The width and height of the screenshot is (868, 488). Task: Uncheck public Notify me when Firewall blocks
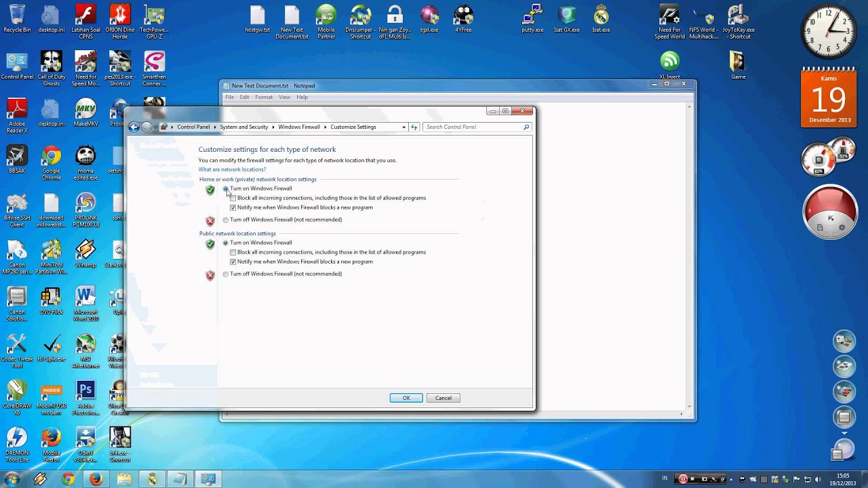pos(233,262)
